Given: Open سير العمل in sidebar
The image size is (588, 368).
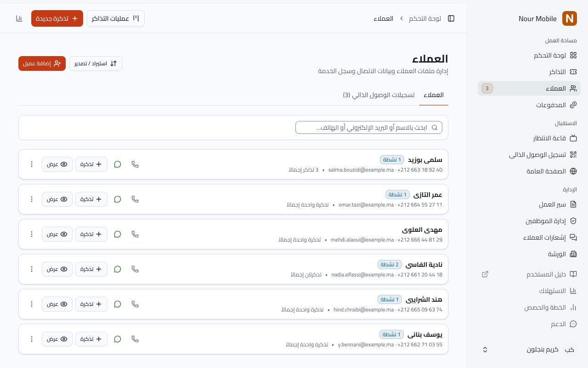Looking at the screenshot, I should click(x=529, y=204).
